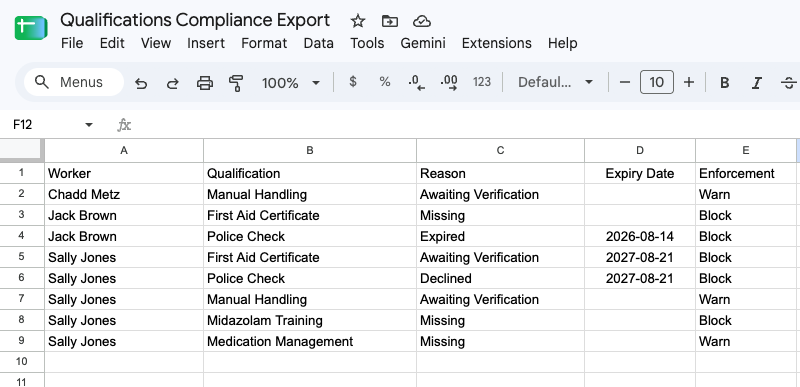Star the Qualifications Compliance Export document
This screenshot has height=387, width=800.
point(358,21)
